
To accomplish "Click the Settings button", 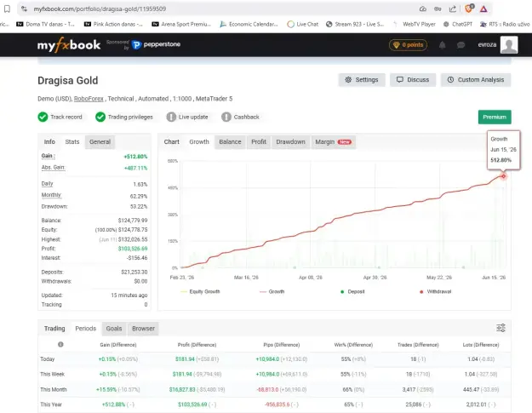I will (362, 80).
